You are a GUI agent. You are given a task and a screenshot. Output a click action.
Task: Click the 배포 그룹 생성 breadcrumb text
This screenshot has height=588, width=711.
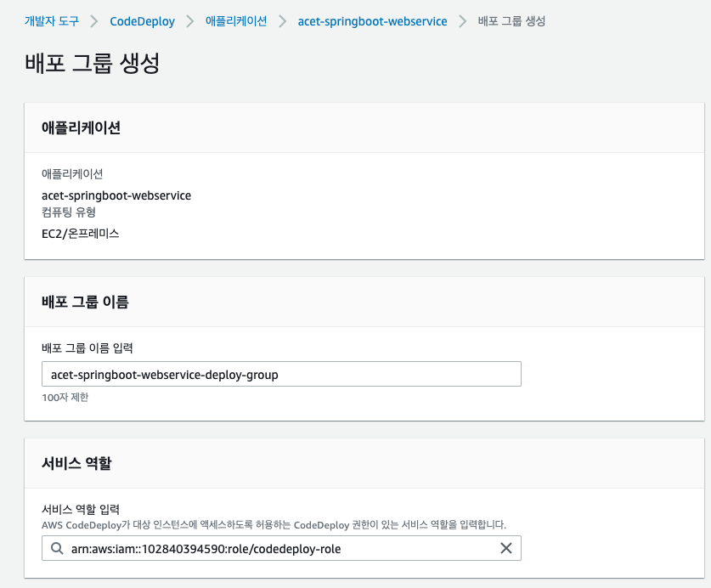click(x=511, y=21)
